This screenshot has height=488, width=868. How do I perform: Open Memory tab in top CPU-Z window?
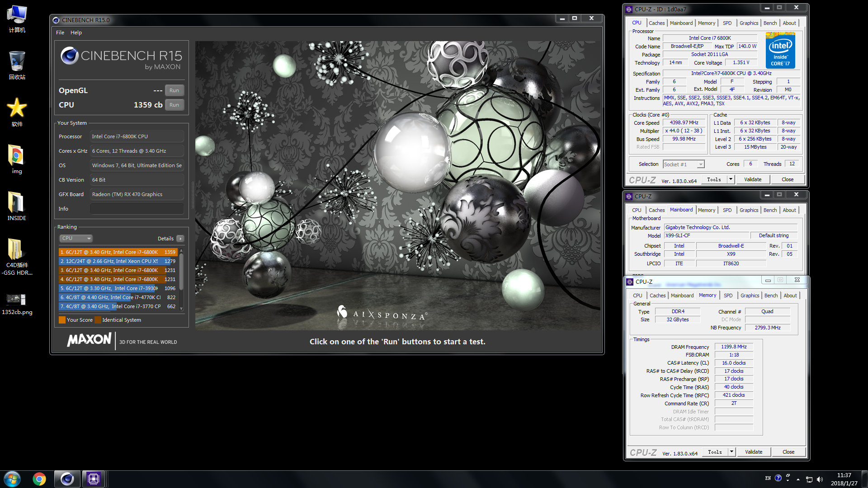(706, 23)
